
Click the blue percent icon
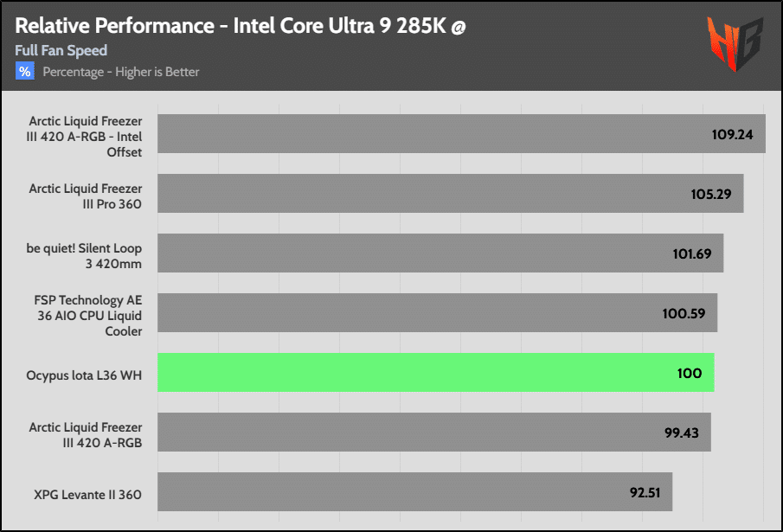pyautogui.click(x=24, y=71)
